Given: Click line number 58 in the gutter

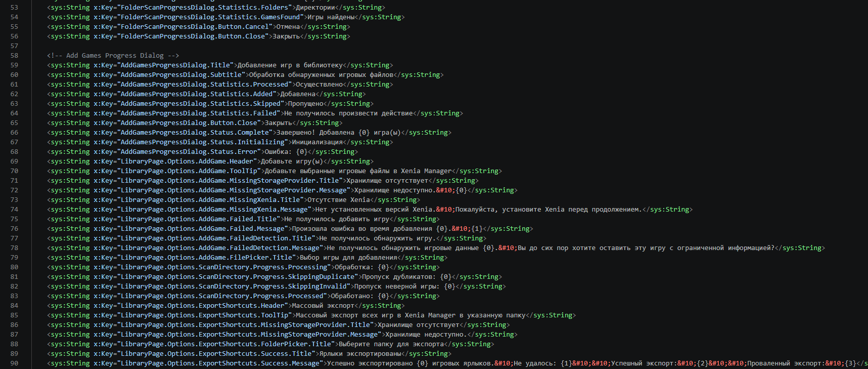Looking at the screenshot, I should pyautogui.click(x=14, y=56).
